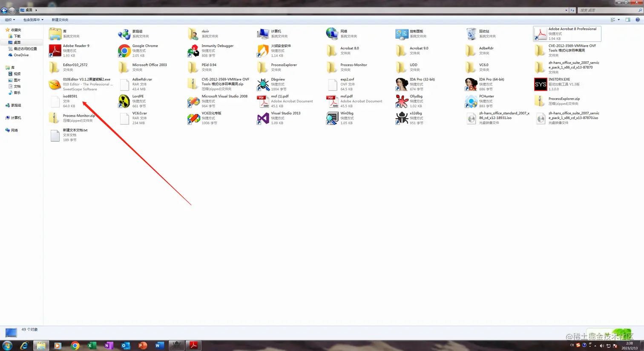The image size is (644, 351).
Task: Select the INSTDRV.EXE SYS icon
Action: click(x=540, y=84)
